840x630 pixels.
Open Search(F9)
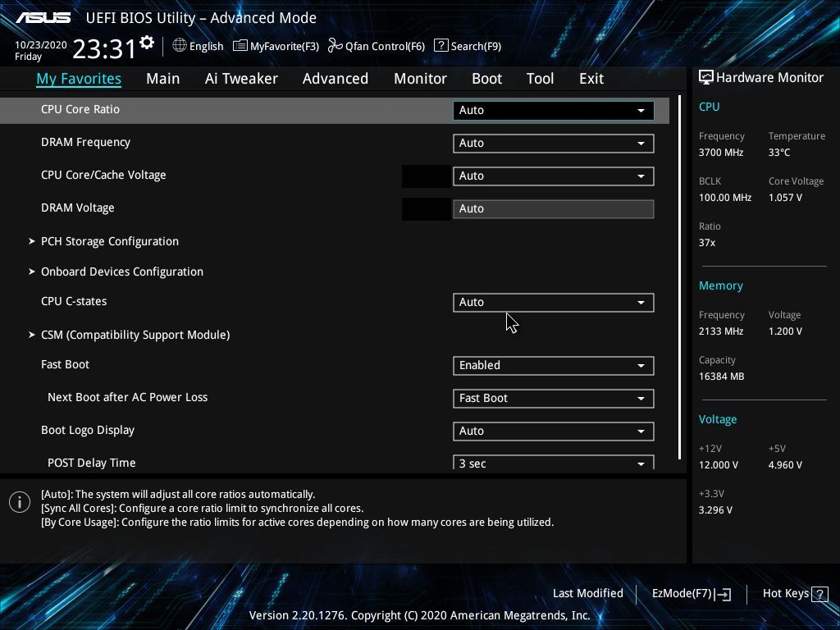point(468,46)
